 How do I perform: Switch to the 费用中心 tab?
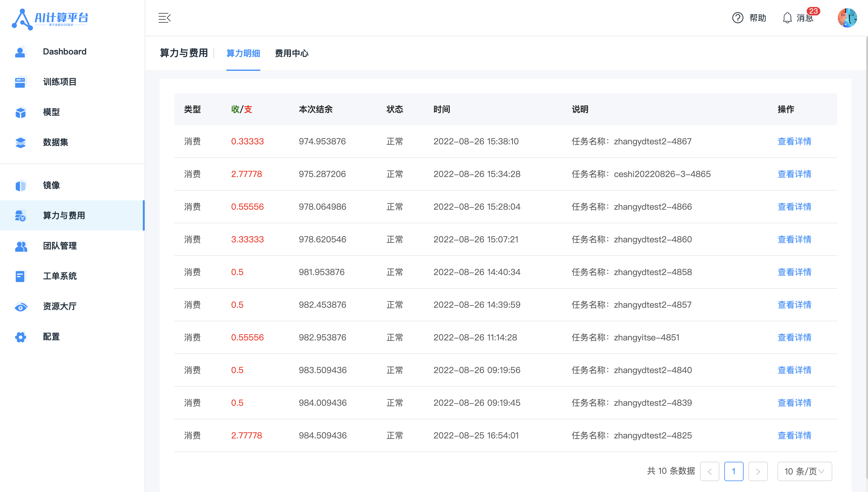coord(291,53)
